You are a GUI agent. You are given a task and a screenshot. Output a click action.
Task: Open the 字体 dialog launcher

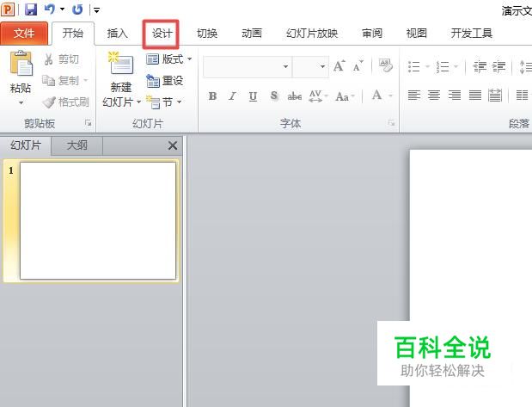[391, 123]
